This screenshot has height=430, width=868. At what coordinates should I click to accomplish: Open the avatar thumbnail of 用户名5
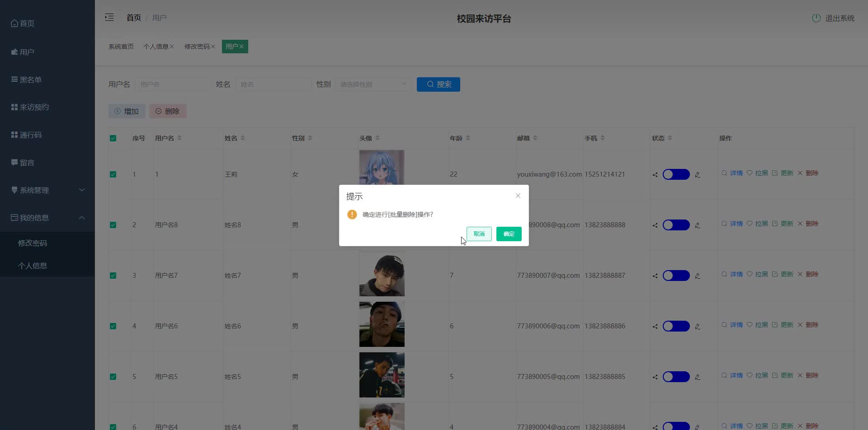coord(382,375)
